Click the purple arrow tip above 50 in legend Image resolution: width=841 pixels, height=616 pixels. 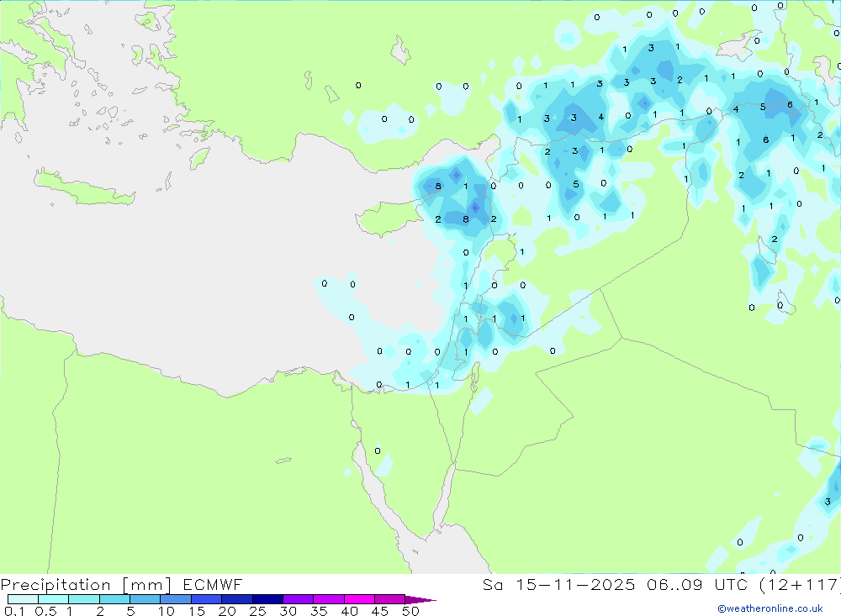[x=420, y=600]
